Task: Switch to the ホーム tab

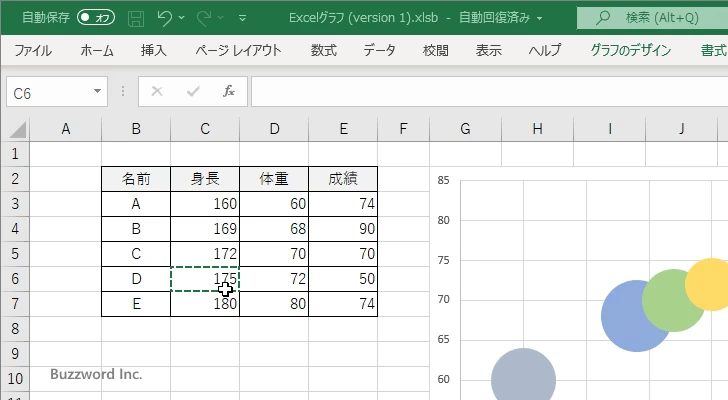Action: (x=97, y=50)
